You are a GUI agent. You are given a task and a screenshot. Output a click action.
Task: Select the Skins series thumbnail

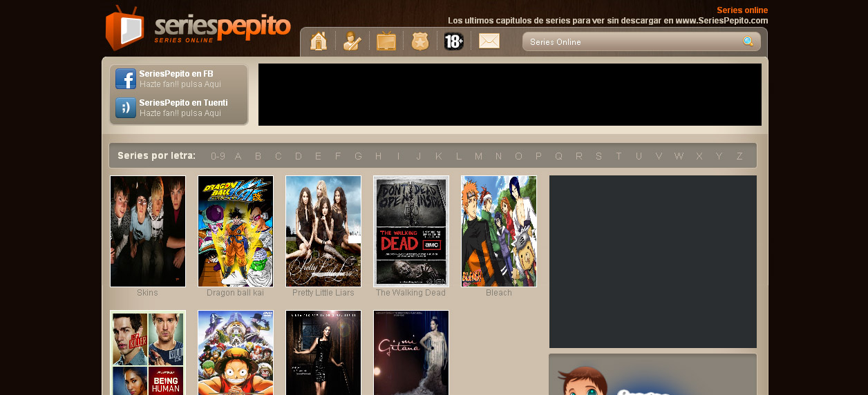click(x=148, y=231)
